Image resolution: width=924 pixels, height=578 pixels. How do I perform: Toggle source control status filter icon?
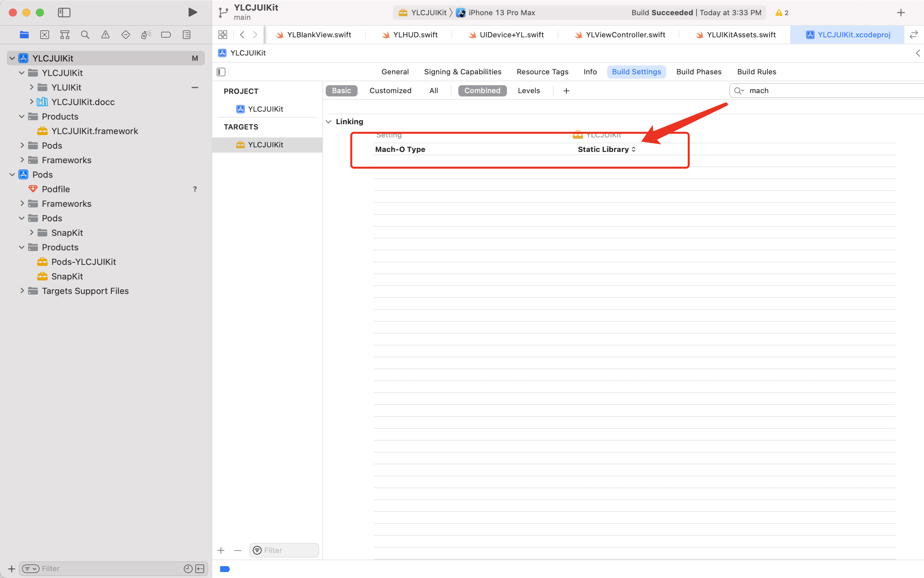click(200, 569)
